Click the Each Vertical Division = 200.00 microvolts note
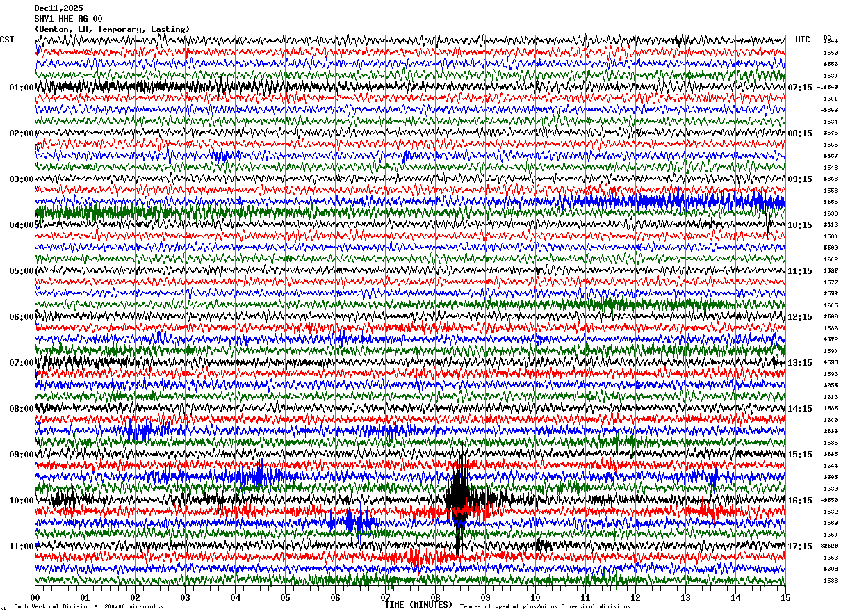 (x=88, y=607)
